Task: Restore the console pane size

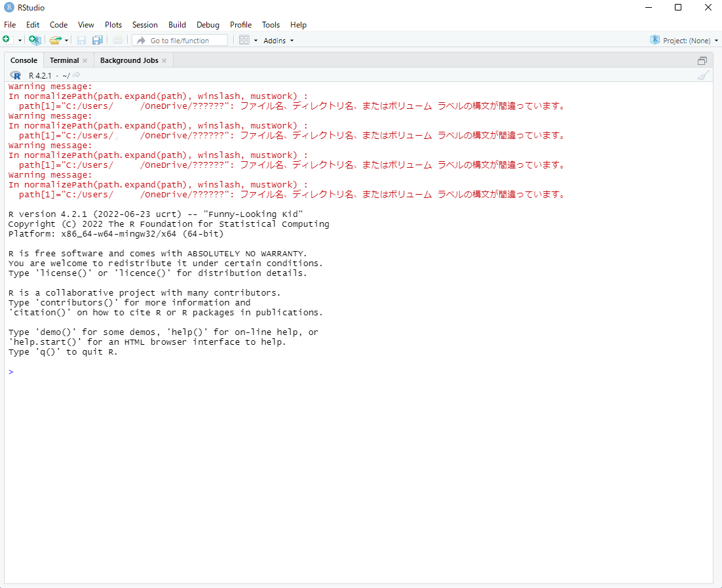Action: tap(702, 60)
